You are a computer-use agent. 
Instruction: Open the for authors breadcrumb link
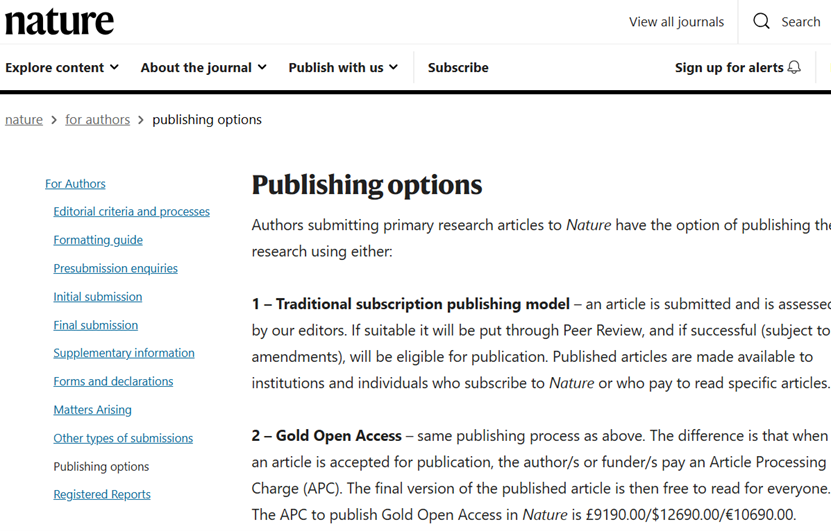click(97, 119)
